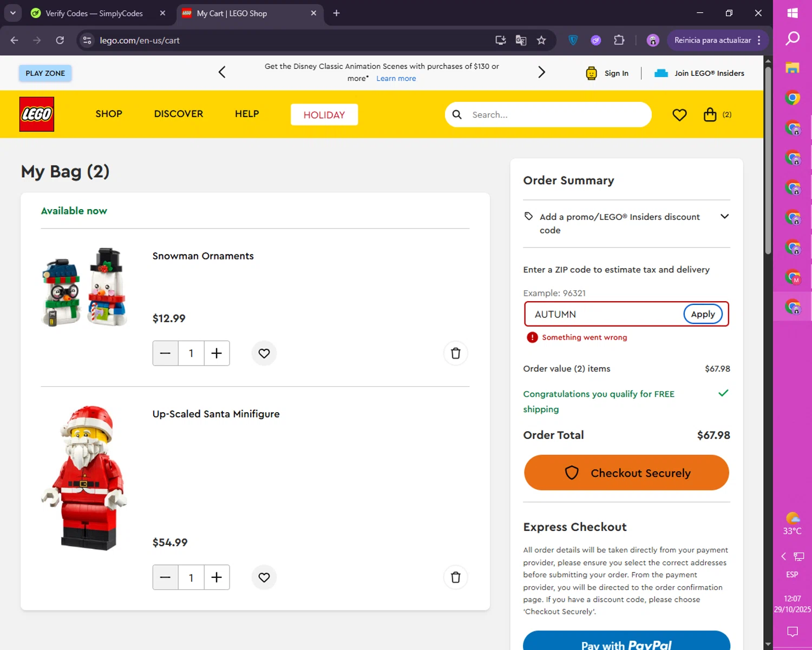812x650 pixels.
Task: Click Join LEGO Insiders link
Action: click(x=709, y=73)
